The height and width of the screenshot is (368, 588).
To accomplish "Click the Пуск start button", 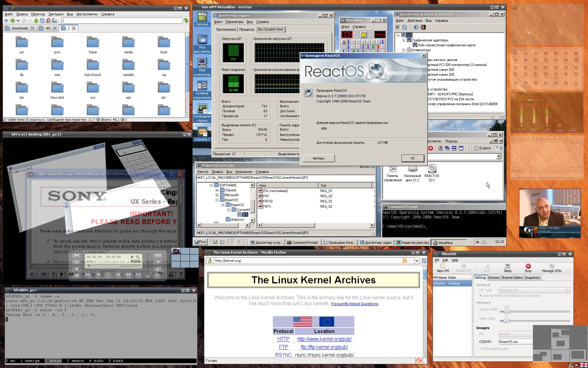I will coord(201,242).
